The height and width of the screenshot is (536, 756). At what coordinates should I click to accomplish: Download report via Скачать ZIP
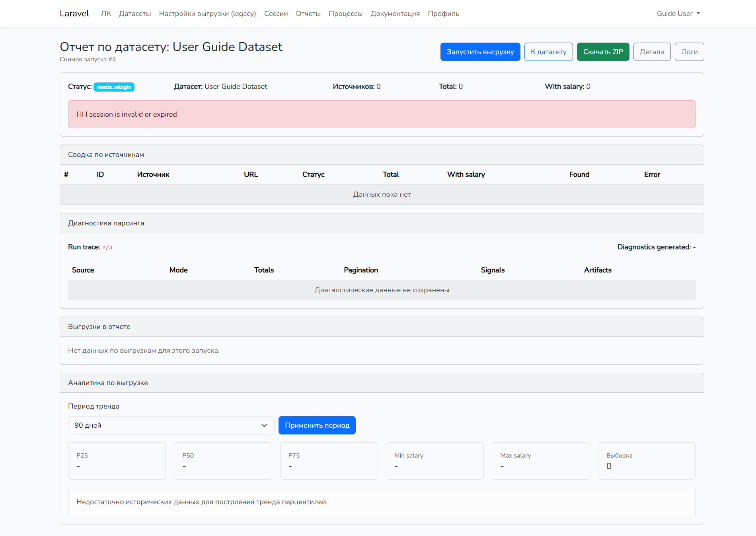click(603, 52)
